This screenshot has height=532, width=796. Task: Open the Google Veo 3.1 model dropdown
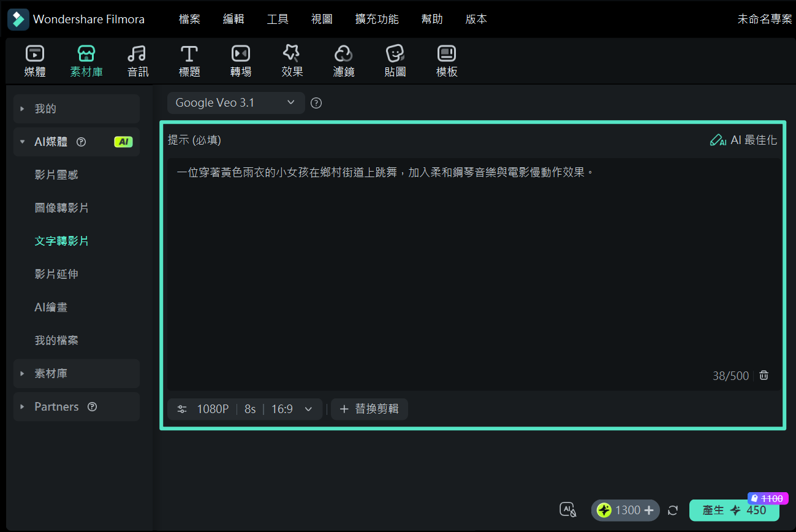pos(235,102)
